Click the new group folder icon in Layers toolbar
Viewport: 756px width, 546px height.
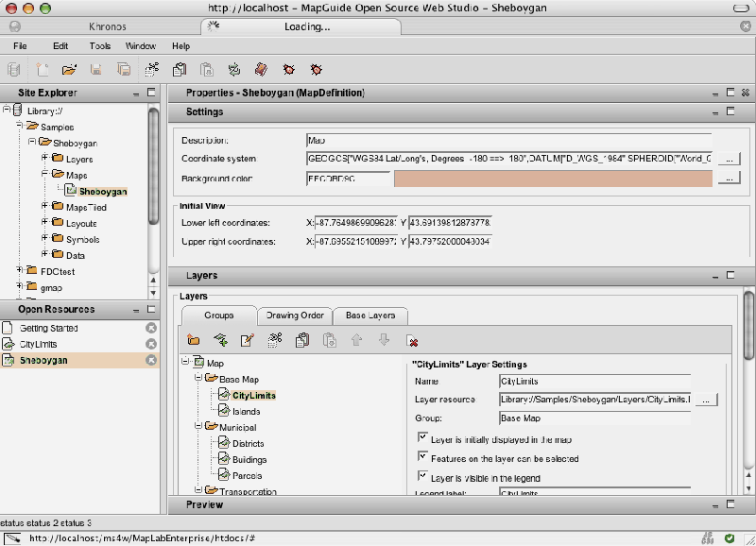point(194,340)
